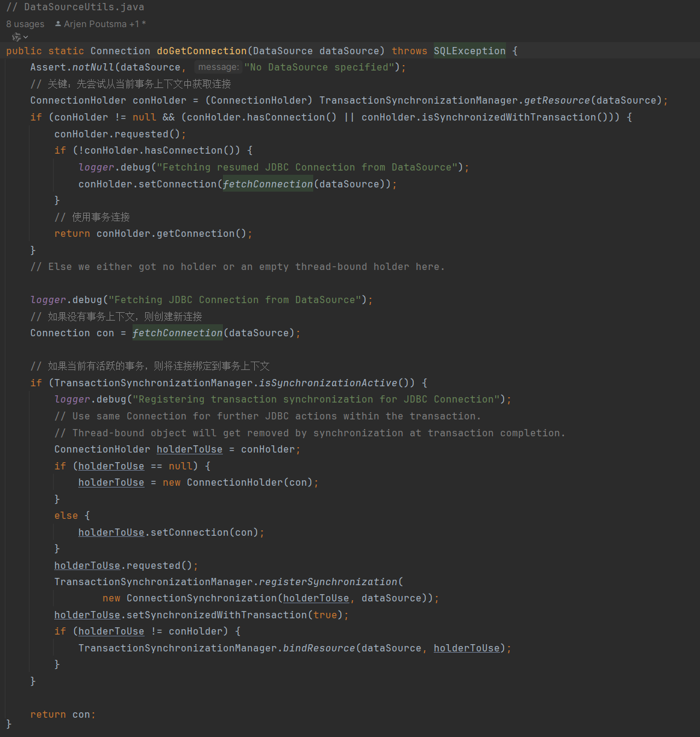
Task: Click the "Fetching JDBC Connection from DataSource" string
Action: click(x=235, y=300)
